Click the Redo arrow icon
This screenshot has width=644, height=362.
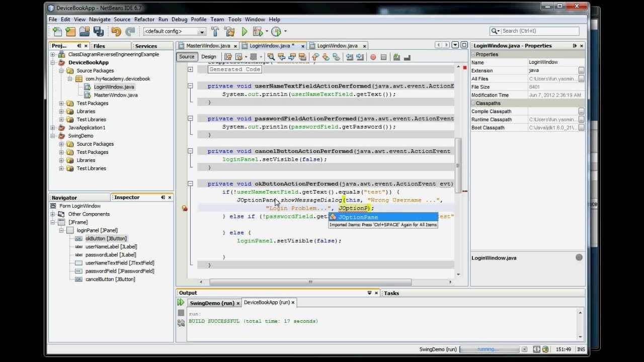coord(130,32)
